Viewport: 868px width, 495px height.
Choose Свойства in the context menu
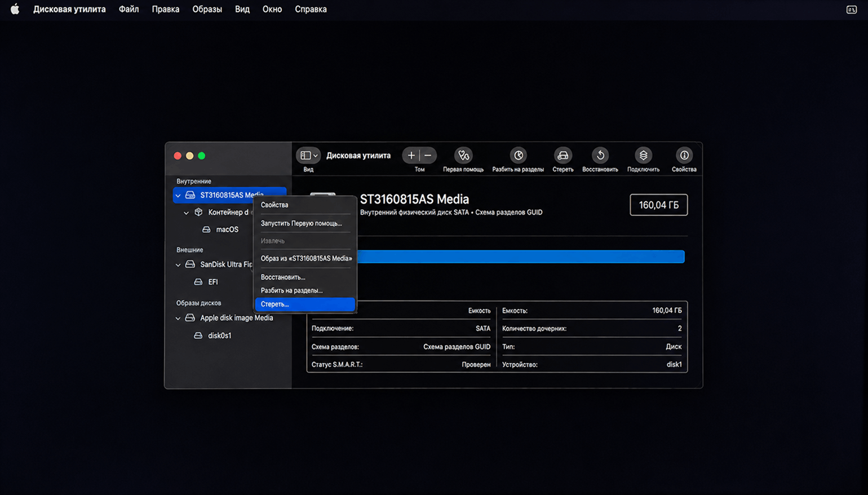[305, 205]
